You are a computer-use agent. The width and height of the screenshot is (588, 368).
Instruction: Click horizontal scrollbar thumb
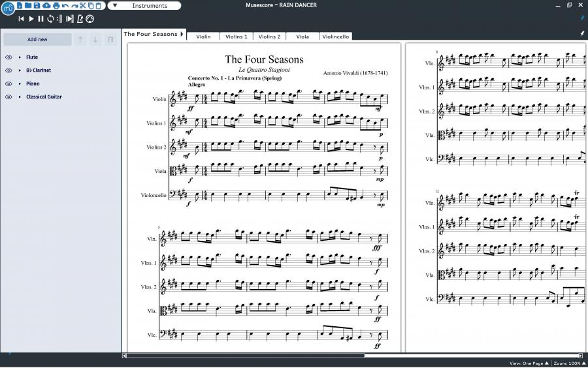pos(246,356)
